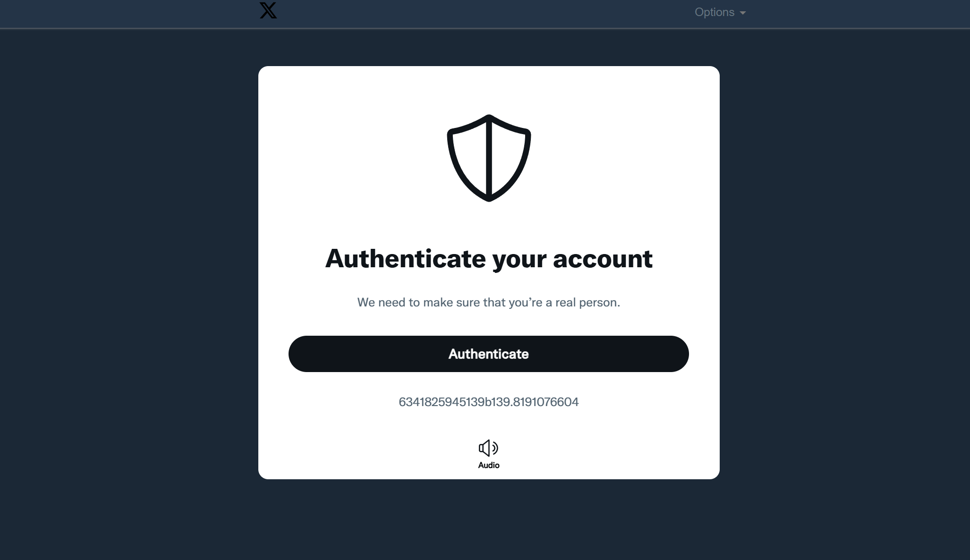970x560 pixels.
Task: Expand the Options dropdown in top bar
Action: coord(720,12)
